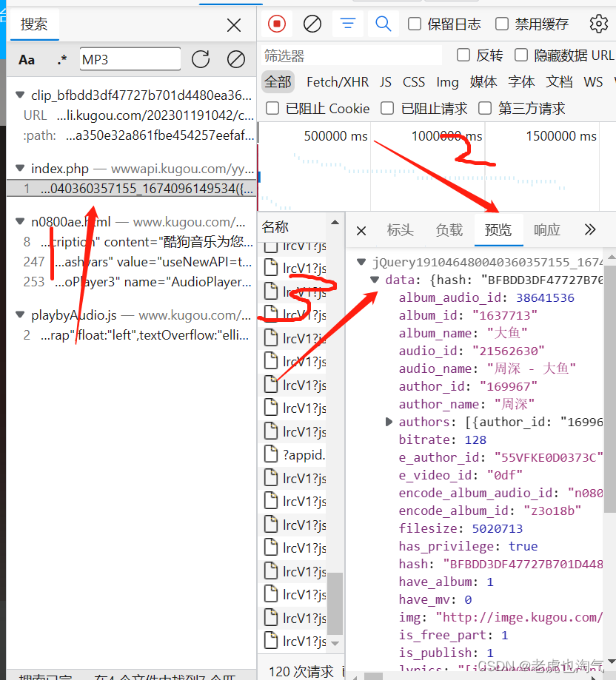Select the bitrate value 128
Image resolution: width=616 pixels, height=680 pixels.
(x=475, y=440)
